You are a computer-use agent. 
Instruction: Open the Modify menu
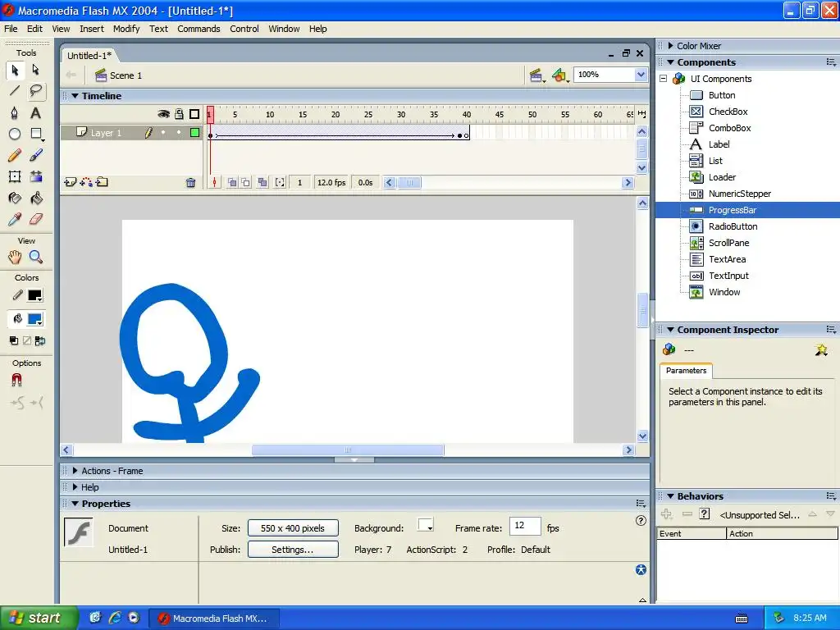pos(126,29)
